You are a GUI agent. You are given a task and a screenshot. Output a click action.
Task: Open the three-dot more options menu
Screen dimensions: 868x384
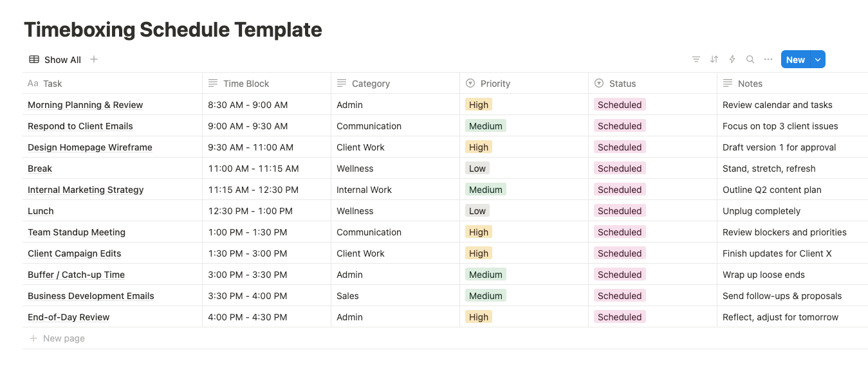click(x=768, y=59)
